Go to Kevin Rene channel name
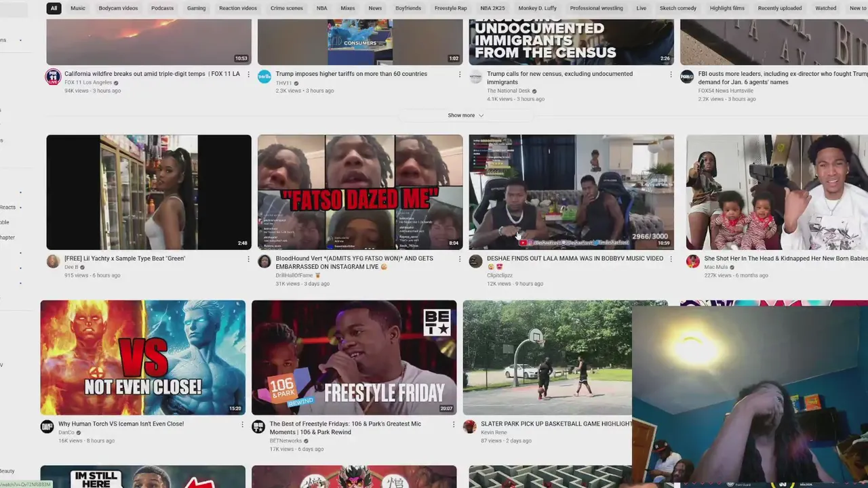 (494, 432)
